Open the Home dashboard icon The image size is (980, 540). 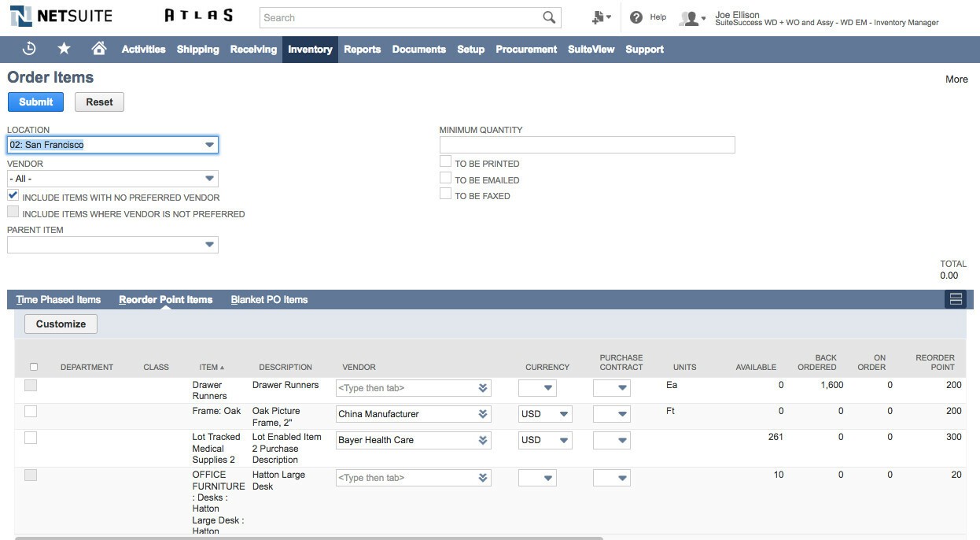tap(100, 48)
